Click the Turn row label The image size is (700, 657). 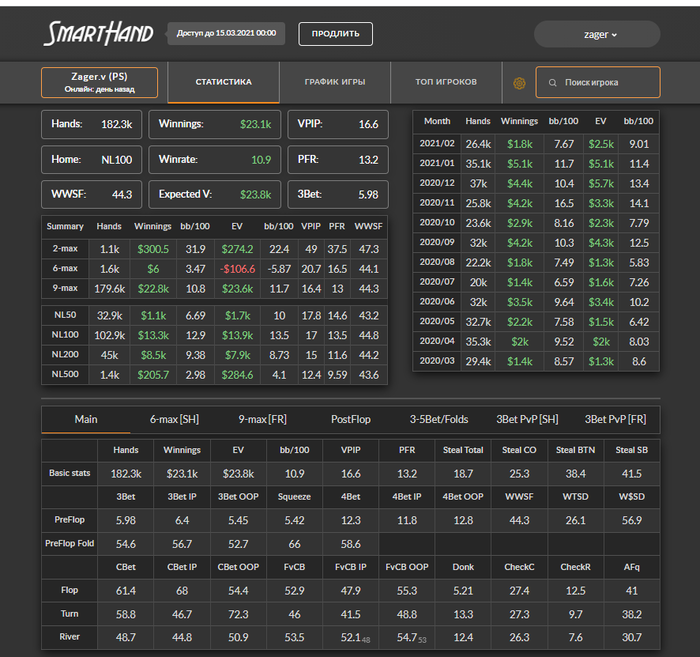click(70, 614)
